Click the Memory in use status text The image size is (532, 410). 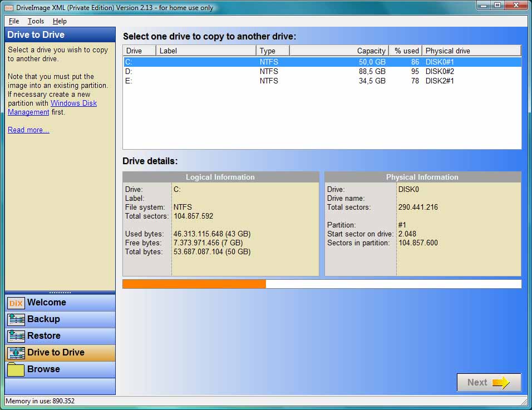click(x=40, y=401)
